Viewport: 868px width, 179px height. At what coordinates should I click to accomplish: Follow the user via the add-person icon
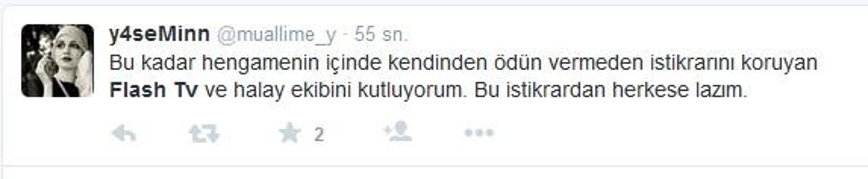pyautogui.click(x=398, y=132)
